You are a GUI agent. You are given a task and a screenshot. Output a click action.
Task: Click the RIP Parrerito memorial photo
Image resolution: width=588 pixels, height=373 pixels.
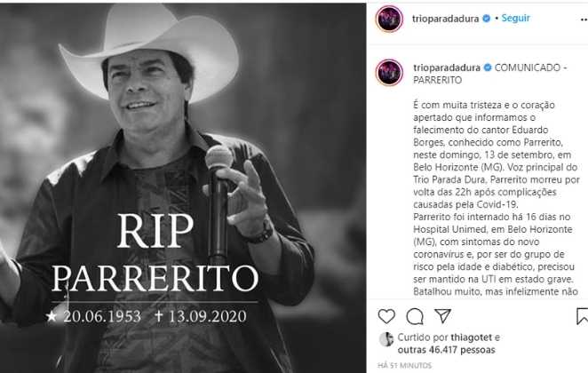pyautogui.click(x=183, y=187)
